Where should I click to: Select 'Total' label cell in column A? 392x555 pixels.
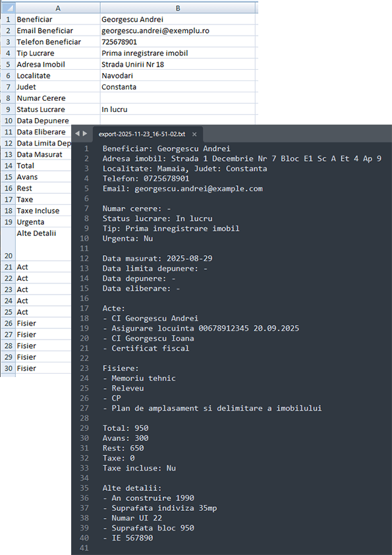click(x=43, y=165)
